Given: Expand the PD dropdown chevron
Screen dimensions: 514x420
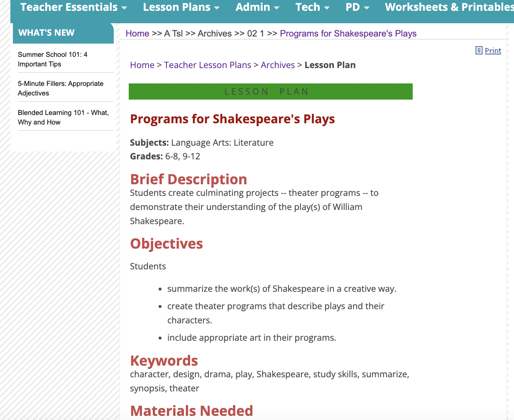Looking at the screenshot, I should click(366, 7).
